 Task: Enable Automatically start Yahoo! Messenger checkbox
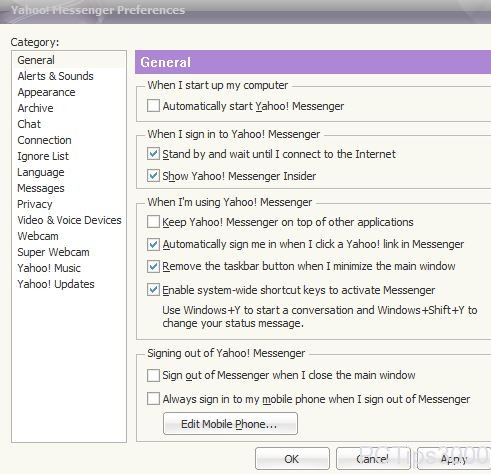[153, 106]
